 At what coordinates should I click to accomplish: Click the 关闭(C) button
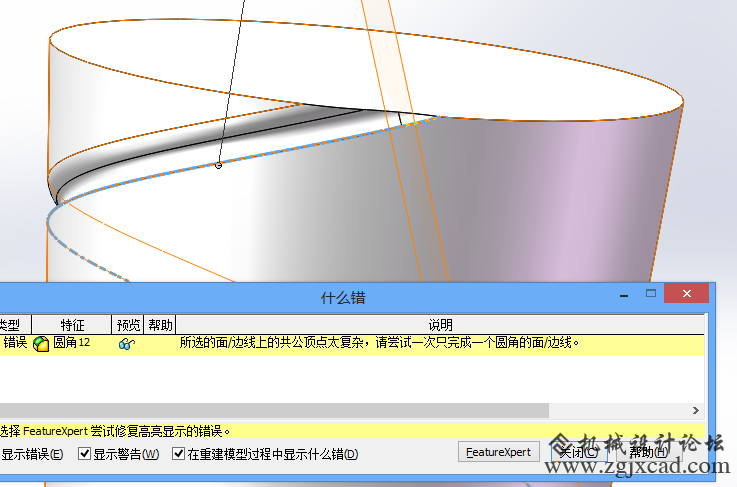coord(578,452)
